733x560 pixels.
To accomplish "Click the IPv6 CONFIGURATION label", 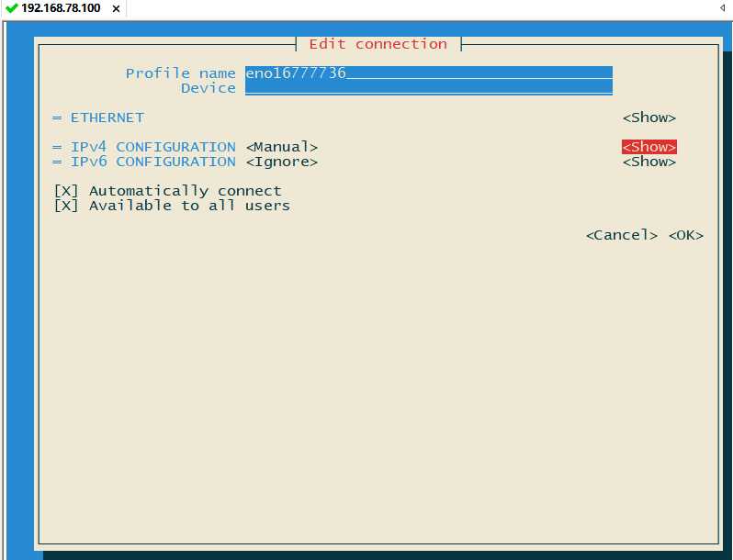I will coord(152,162).
